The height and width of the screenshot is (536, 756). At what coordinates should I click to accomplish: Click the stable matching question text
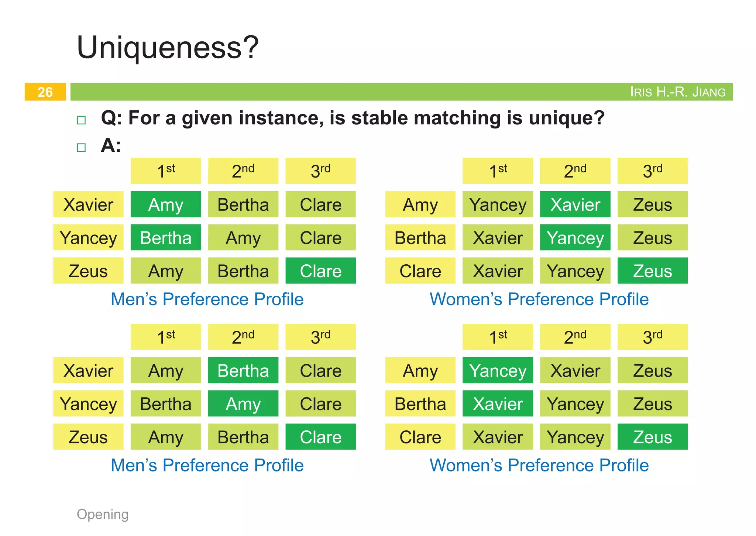point(353,118)
